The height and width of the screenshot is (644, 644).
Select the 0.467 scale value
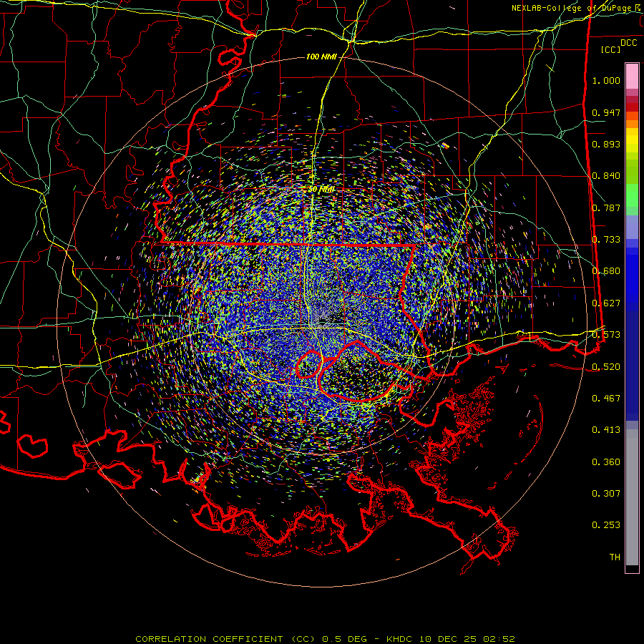606,399
